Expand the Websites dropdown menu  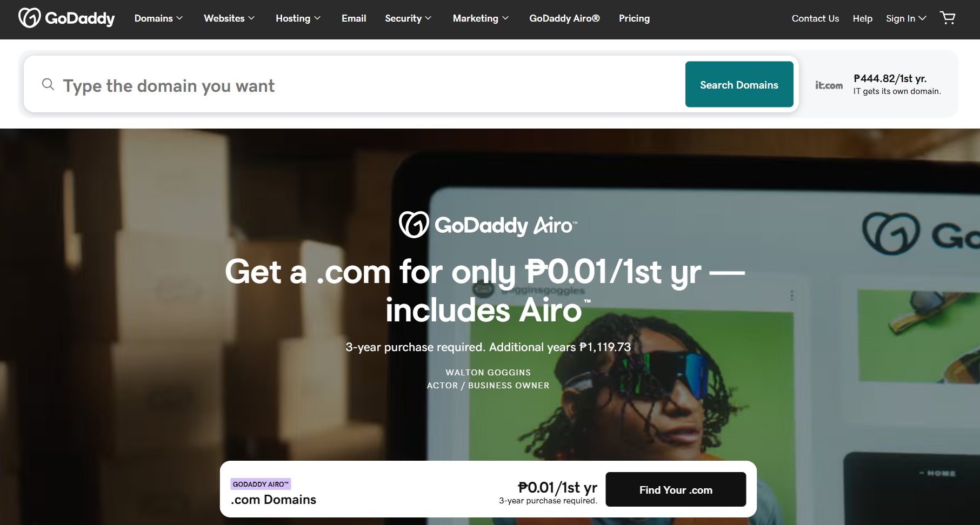pyautogui.click(x=229, y=18)
